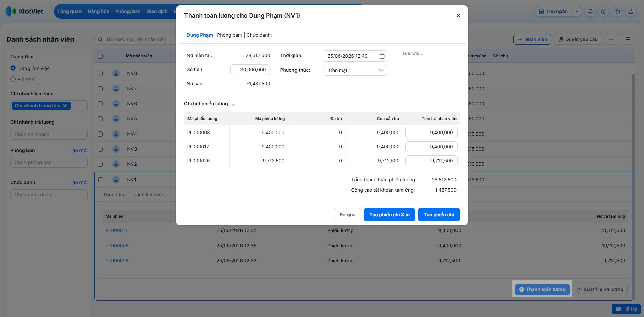Open the Phòng/Bàn menu

pyautogui.click(x=128, y=11)
